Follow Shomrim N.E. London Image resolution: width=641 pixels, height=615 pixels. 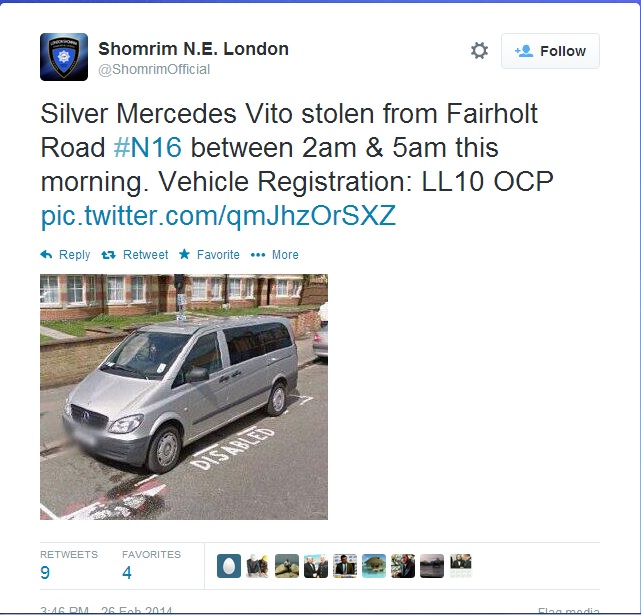pos(550,51)
